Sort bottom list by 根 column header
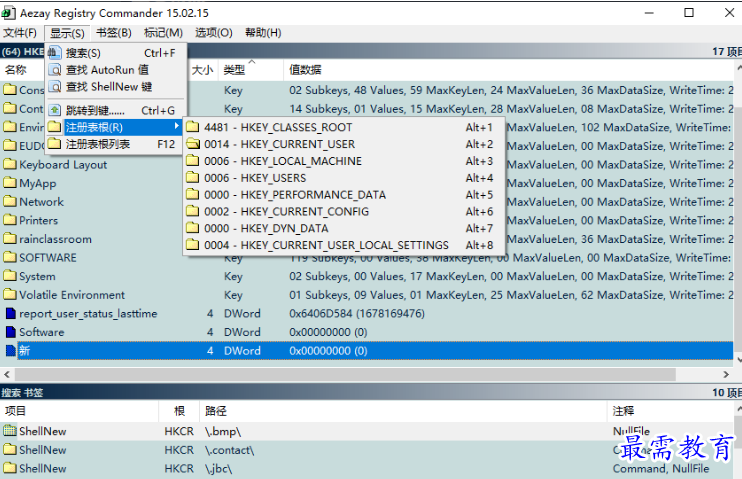Viewport: 742px width, 479px height. [x=179, y=410]
